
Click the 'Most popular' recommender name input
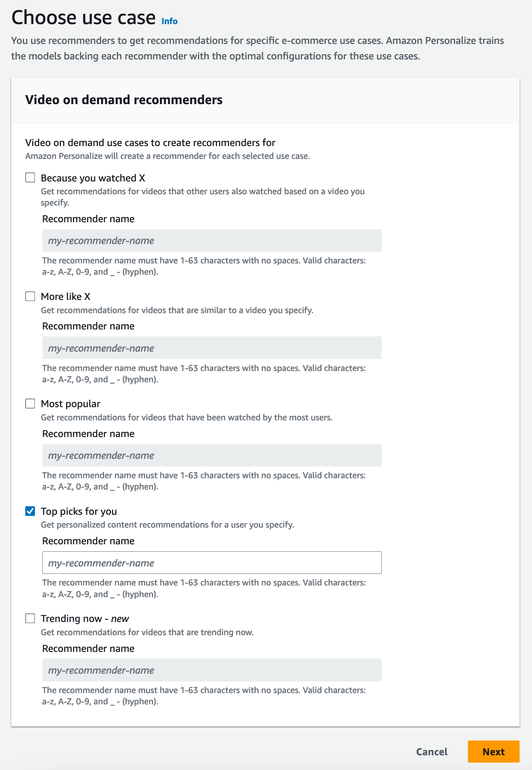[212, 455]
